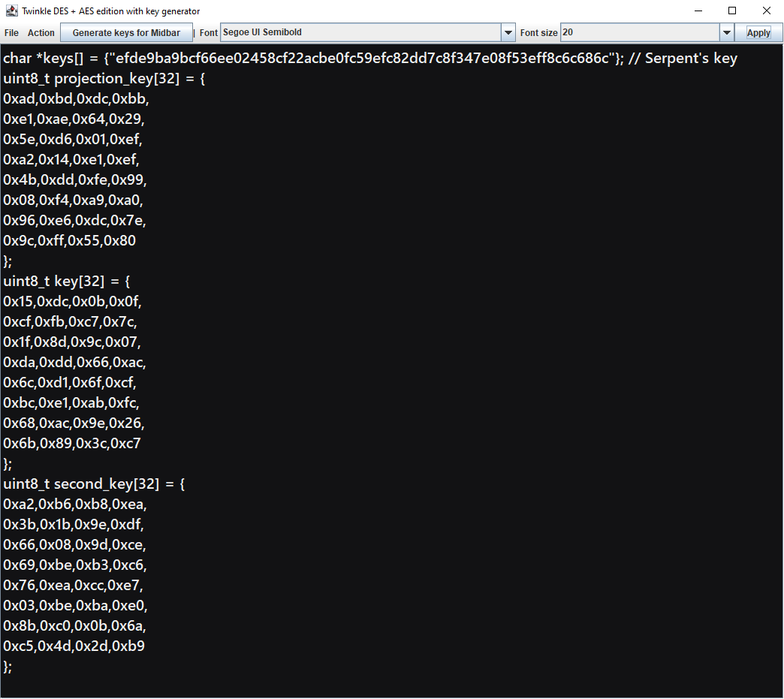The height and width of the screenshot is (699, 784).
Task: Click the 'uint8_t key[32] = {' line
Action: [x=67, y=282]
